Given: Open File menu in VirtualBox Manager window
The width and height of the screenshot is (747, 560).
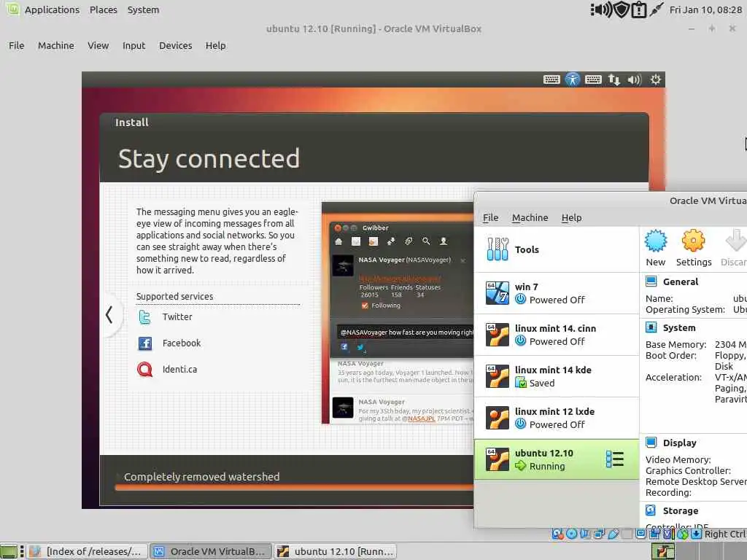Looking at the screenshot, I should (490, 217).
